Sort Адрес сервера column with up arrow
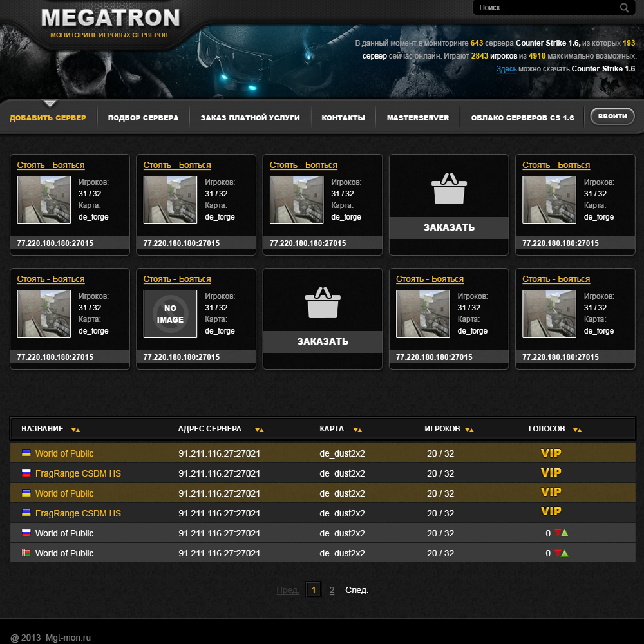The height and width of the screenshot is (644, 644). [261, 430]
